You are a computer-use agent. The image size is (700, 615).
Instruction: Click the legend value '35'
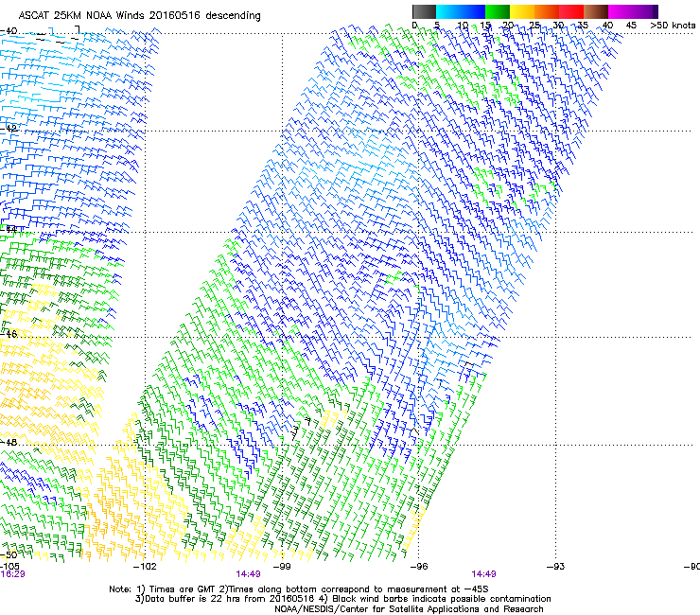pos(583,26)
